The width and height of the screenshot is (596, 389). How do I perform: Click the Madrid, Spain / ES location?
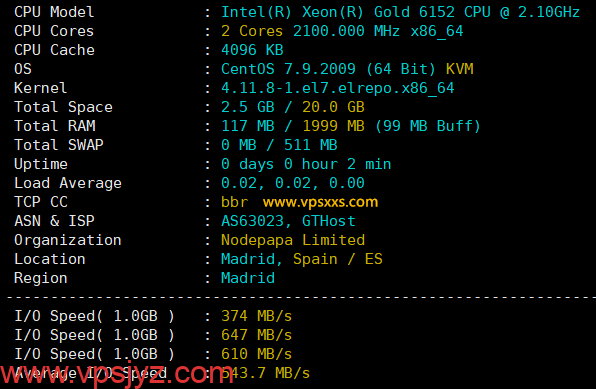click(x=301, y=259)
